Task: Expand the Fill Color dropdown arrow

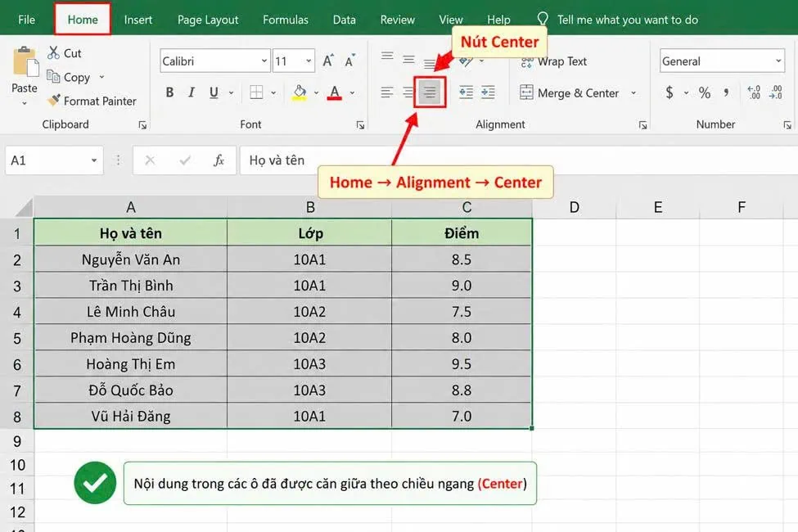Action: pos(316,92)
